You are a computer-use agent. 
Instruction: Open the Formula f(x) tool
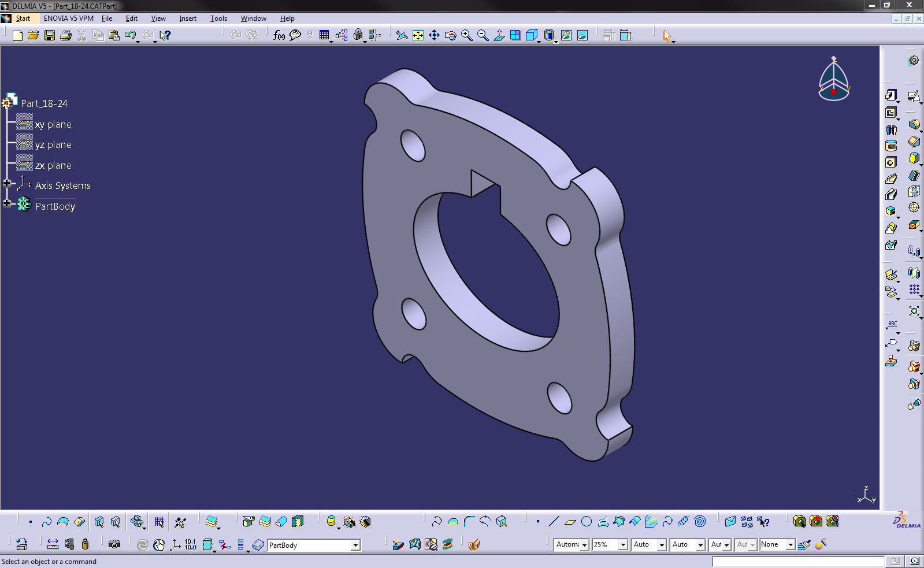[x=279, y=35]
